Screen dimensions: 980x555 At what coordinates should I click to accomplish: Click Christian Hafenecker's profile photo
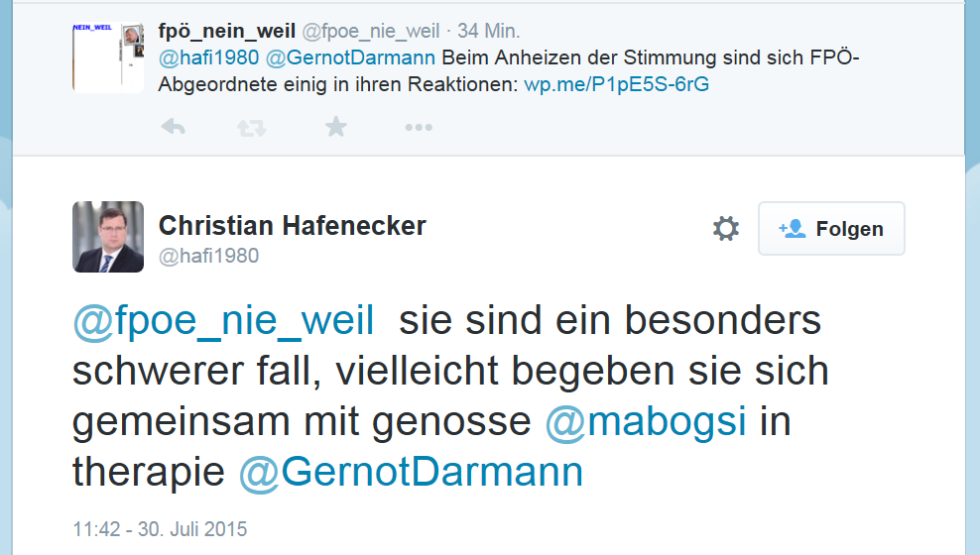pos(108,237)
